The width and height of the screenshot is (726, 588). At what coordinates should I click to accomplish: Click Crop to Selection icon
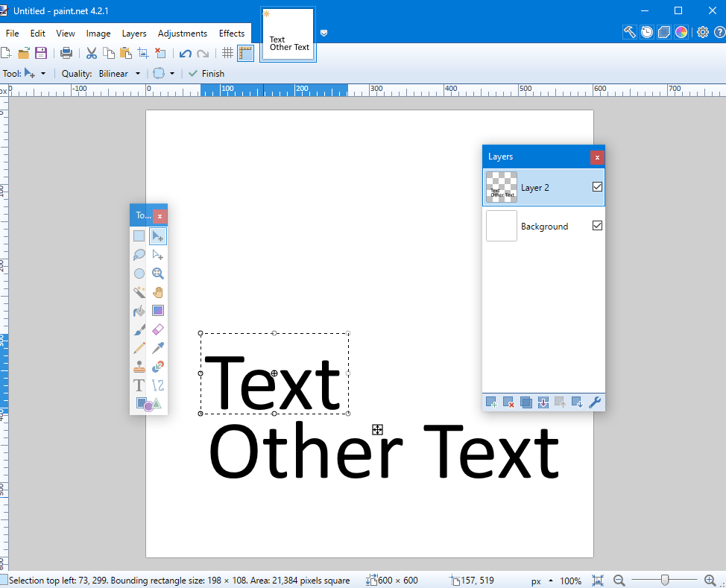(143, 53)
